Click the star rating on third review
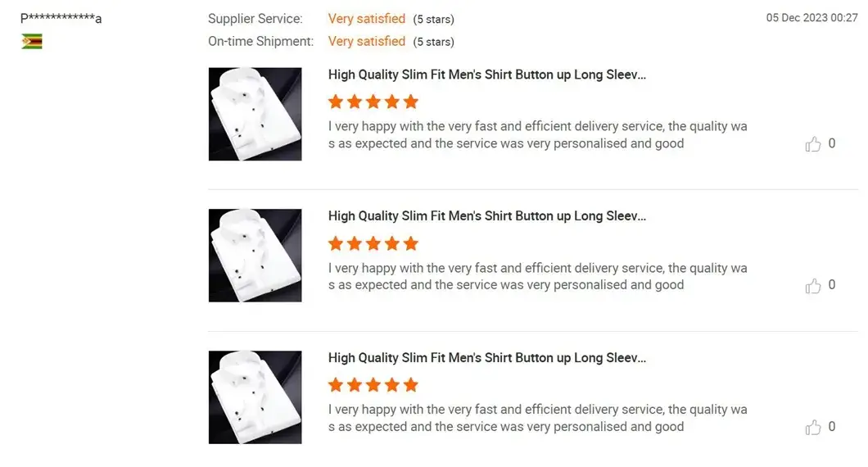 tap(373, 384)
